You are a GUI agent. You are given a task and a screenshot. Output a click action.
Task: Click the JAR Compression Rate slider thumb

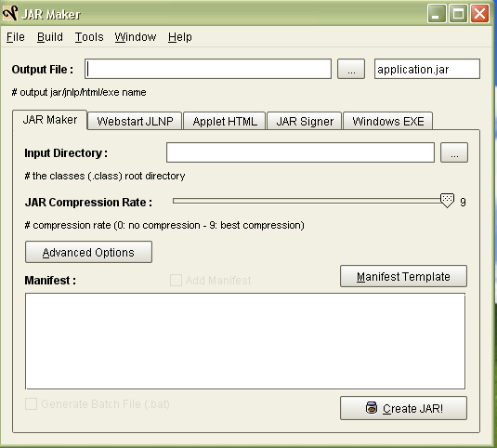pyautogui.click(x=447, y=201)
